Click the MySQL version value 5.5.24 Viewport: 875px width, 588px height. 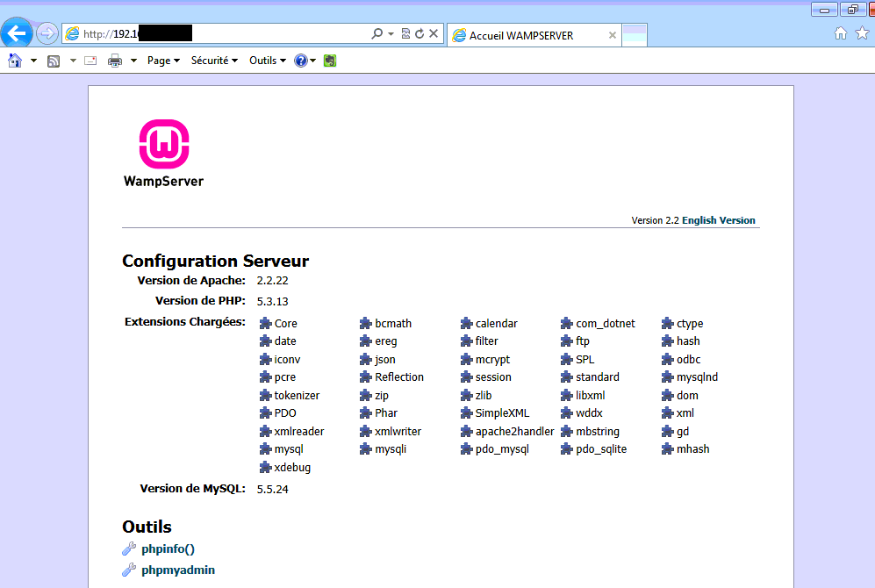272,489
